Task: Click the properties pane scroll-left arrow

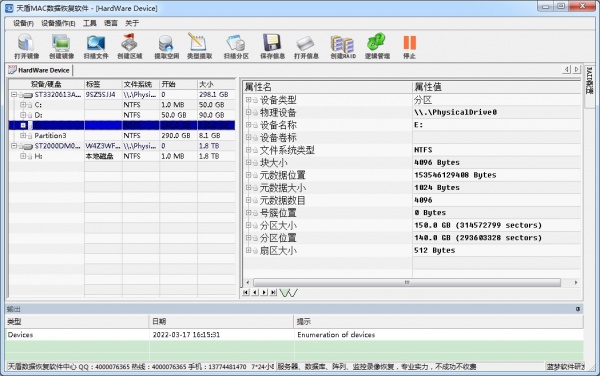Action: coord(248,282)
